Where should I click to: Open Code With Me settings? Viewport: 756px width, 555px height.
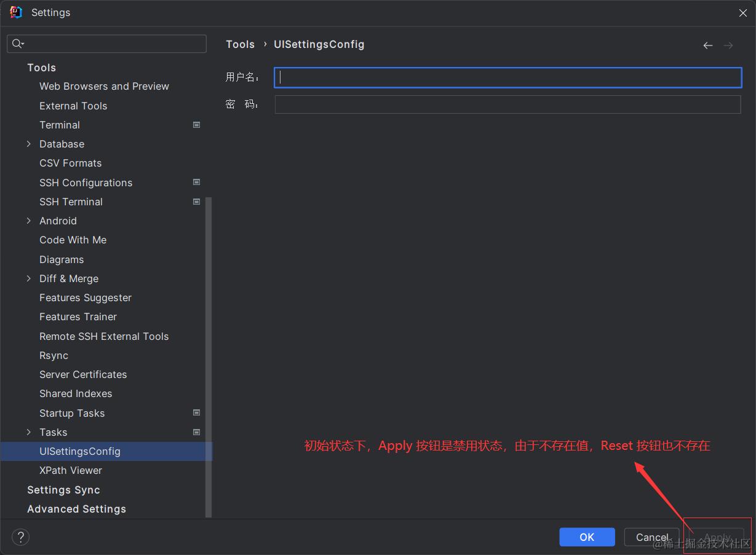point(73,240)
